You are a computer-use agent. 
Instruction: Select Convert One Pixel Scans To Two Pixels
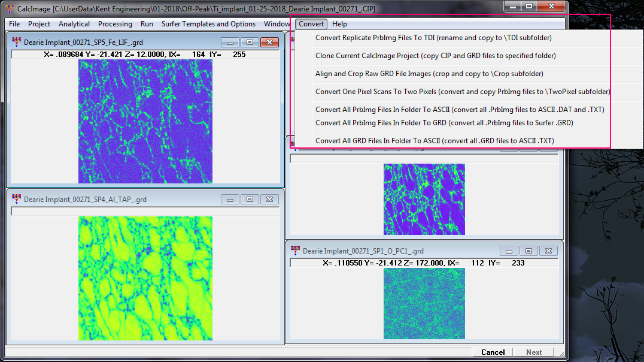(x=463, y=92)
